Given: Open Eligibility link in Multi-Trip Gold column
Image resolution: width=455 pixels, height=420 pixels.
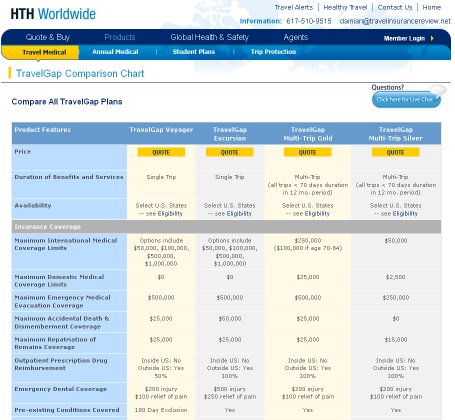Looking at the screenshot, I should 317,214.
